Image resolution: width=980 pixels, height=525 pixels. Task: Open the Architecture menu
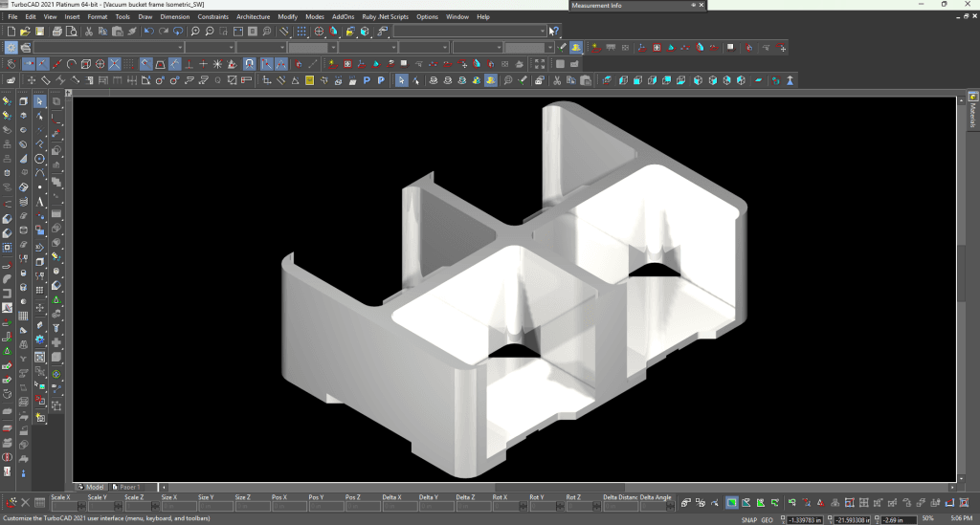coord(253,17)
